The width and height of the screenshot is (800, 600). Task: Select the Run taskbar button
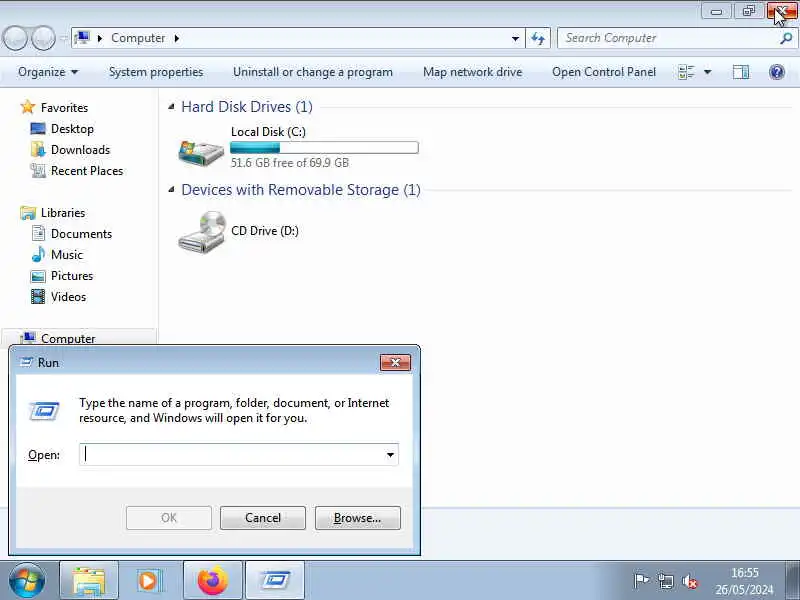point(275,580)
